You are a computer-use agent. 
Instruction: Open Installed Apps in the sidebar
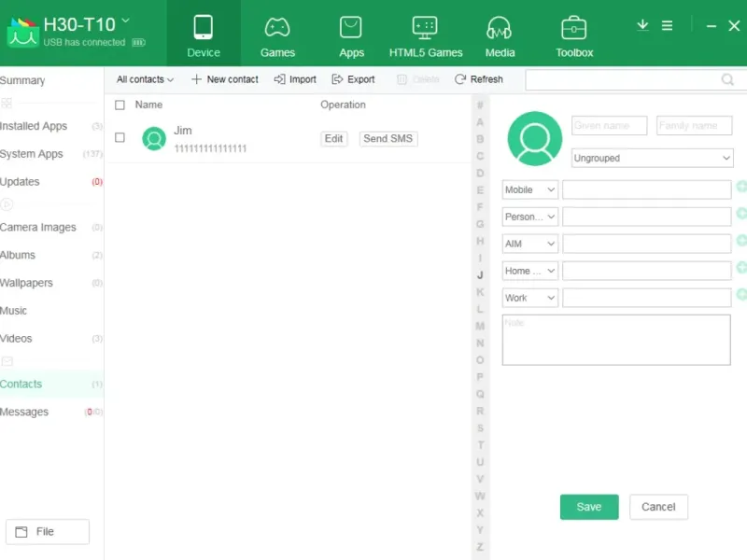[51, 126]
